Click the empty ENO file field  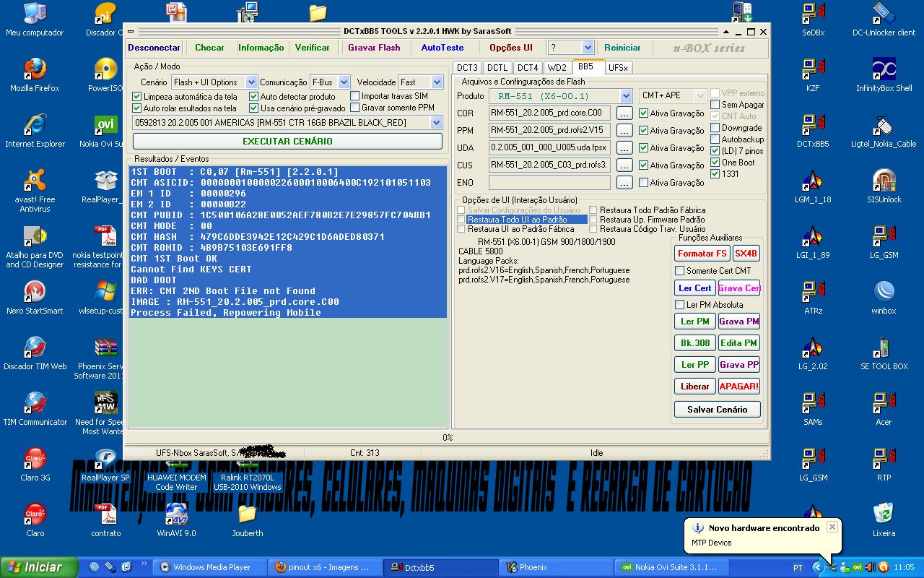549,183
